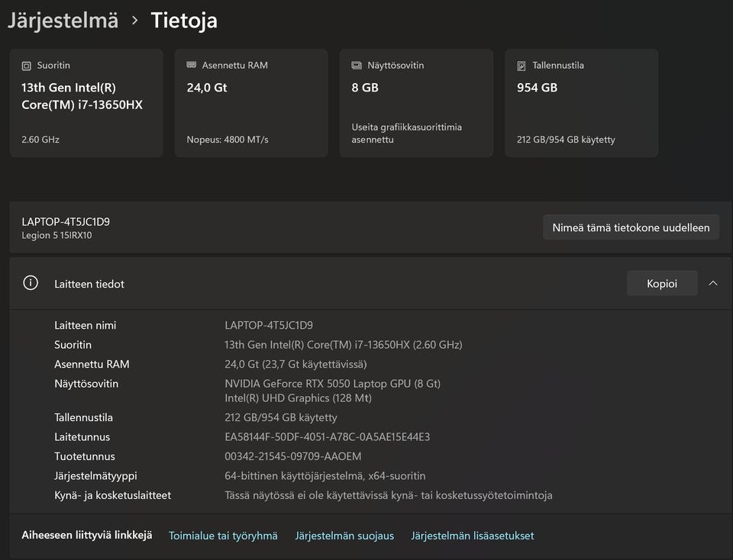Click the Aiheeseen liittyviä linkkejä heading

click(x=87, y=536)
